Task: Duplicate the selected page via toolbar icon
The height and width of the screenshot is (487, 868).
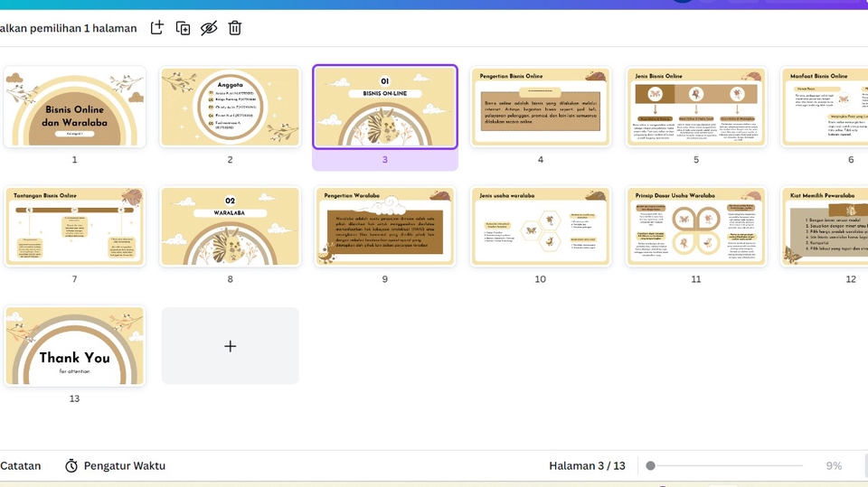Action: point(184,28)
